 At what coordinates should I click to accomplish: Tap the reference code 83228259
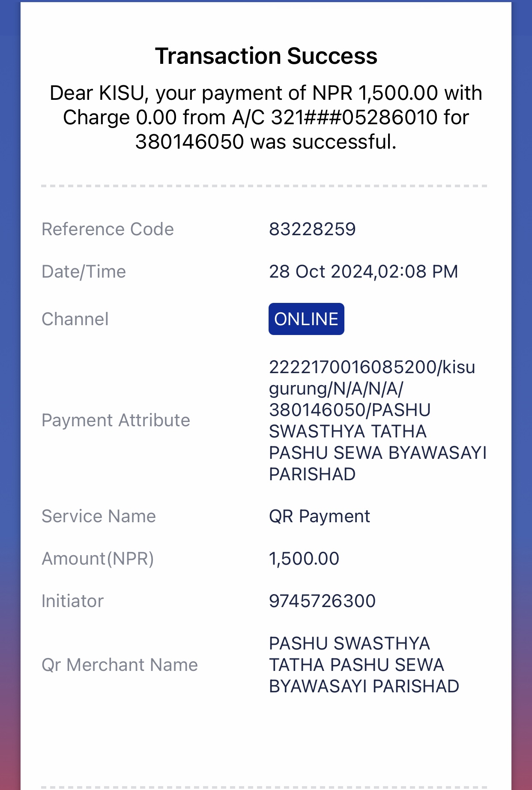312,229
